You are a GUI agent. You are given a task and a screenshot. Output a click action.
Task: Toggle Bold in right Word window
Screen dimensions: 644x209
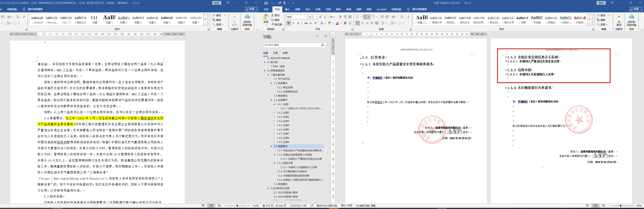[x=289, y=23]
